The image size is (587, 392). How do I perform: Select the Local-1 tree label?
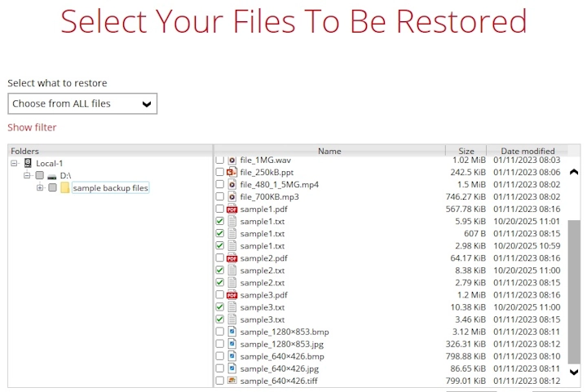click(x=50, y=164)
